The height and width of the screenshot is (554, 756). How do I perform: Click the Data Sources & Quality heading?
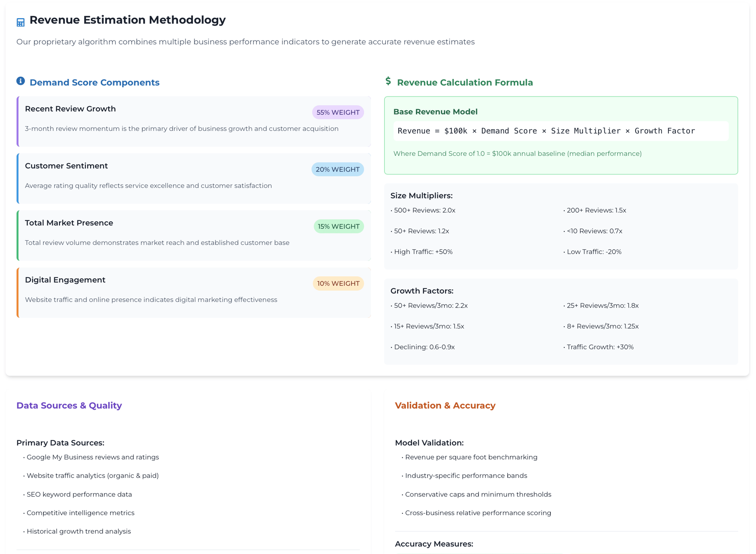point(69,405)
